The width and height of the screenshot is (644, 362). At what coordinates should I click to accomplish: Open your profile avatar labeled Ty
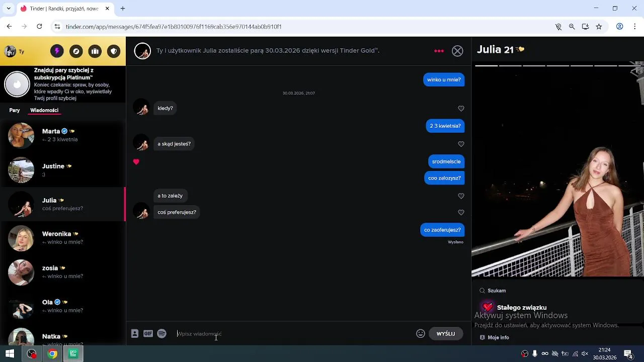[14, 51]
